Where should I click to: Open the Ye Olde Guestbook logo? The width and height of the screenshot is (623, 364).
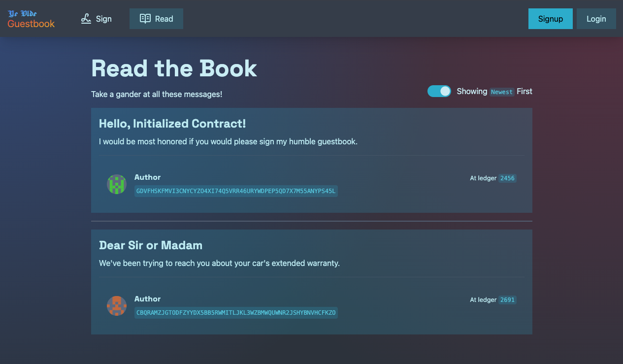(31, 18)
